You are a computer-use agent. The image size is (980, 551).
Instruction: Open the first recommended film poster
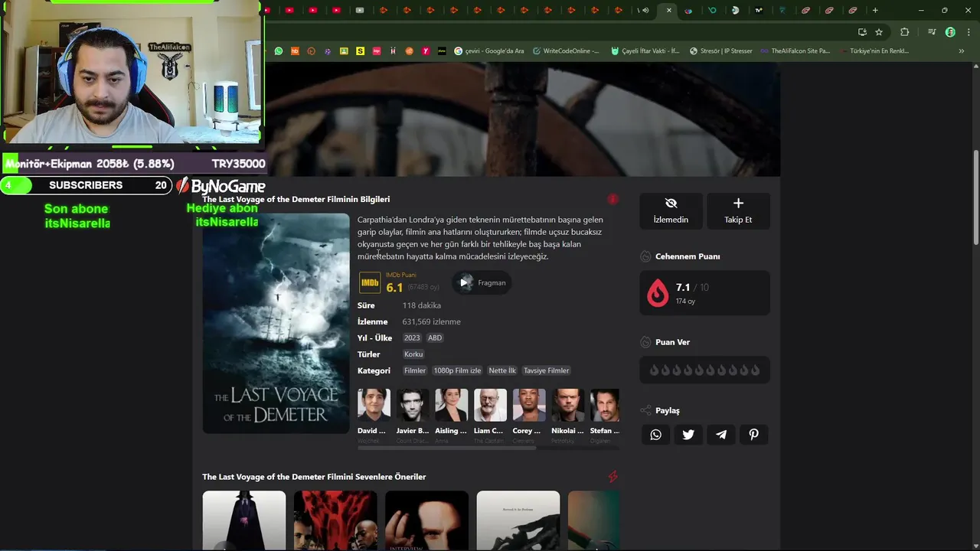[x=244, y=520]
